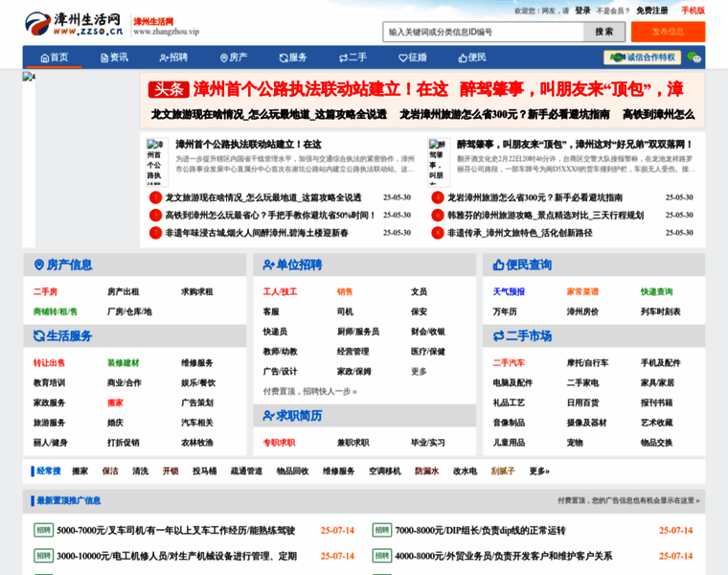
Task: Click the 便民查询 thumbs-up icon
Action: coord(499,265)
